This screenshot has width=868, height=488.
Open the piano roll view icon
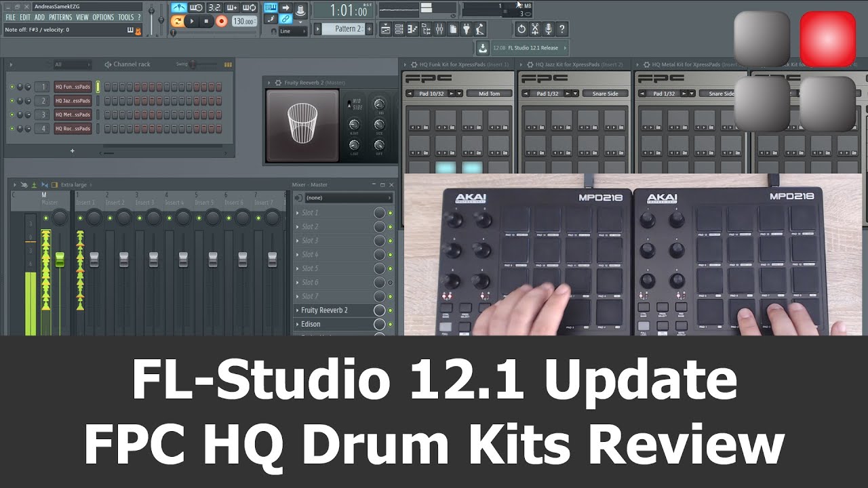click(x=412, y=29)
